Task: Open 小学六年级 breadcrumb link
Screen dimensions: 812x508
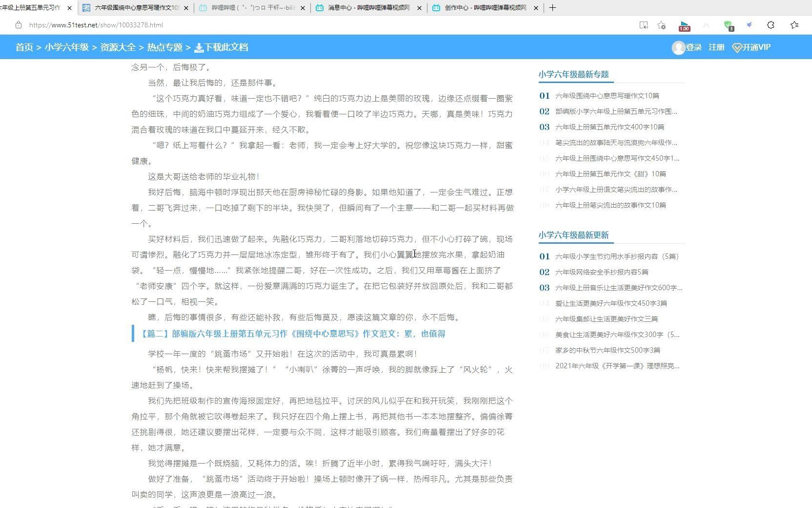Action: coord(67,47)
